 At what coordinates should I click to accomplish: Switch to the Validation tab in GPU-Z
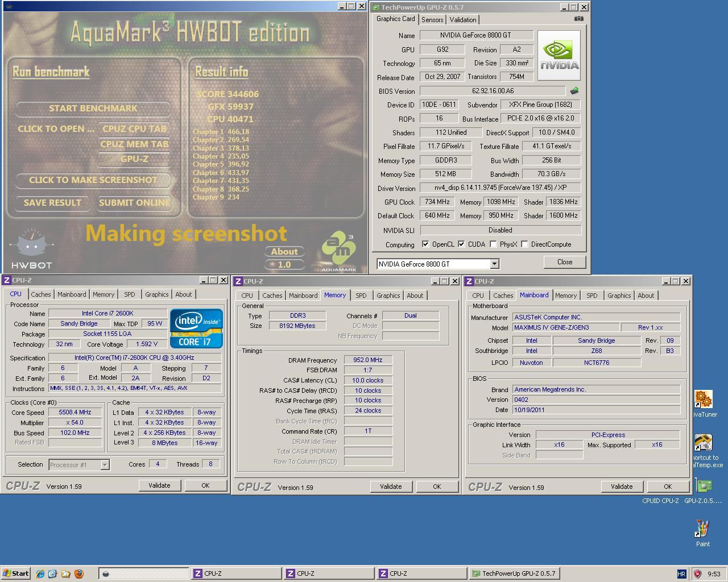462,19
